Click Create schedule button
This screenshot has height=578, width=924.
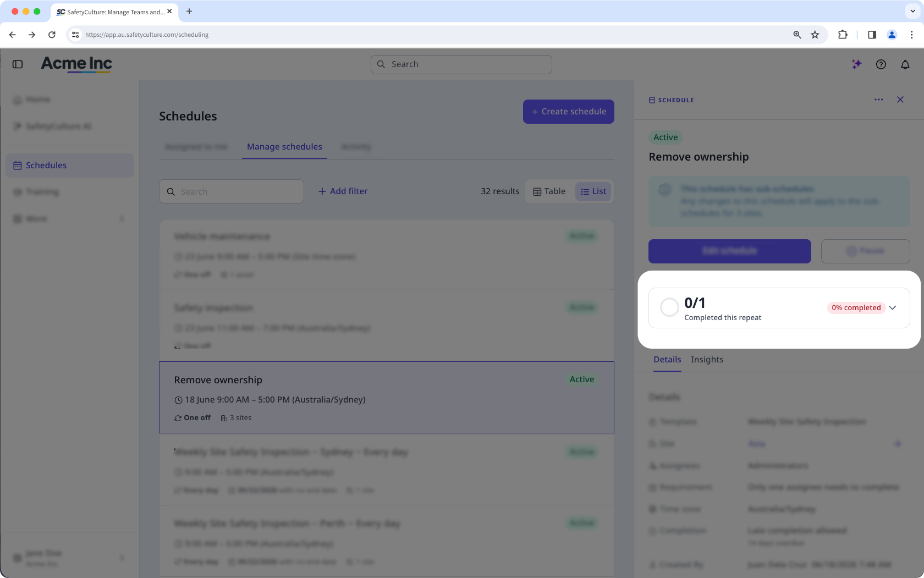[x=569, y=112]
